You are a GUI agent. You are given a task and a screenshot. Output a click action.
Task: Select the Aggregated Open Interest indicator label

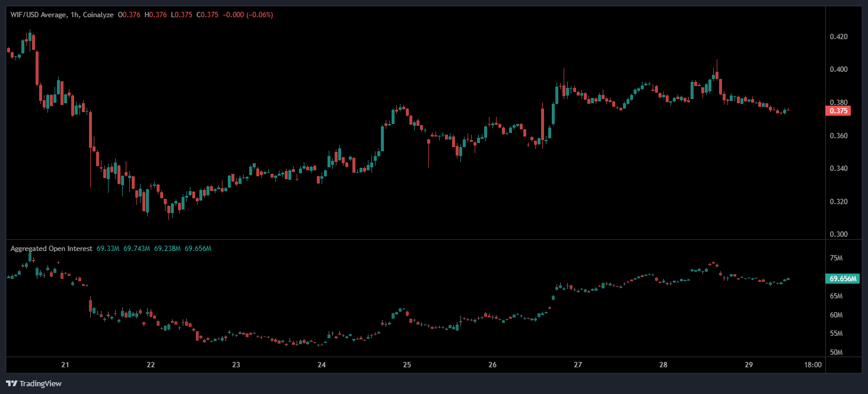pos(51,249)
